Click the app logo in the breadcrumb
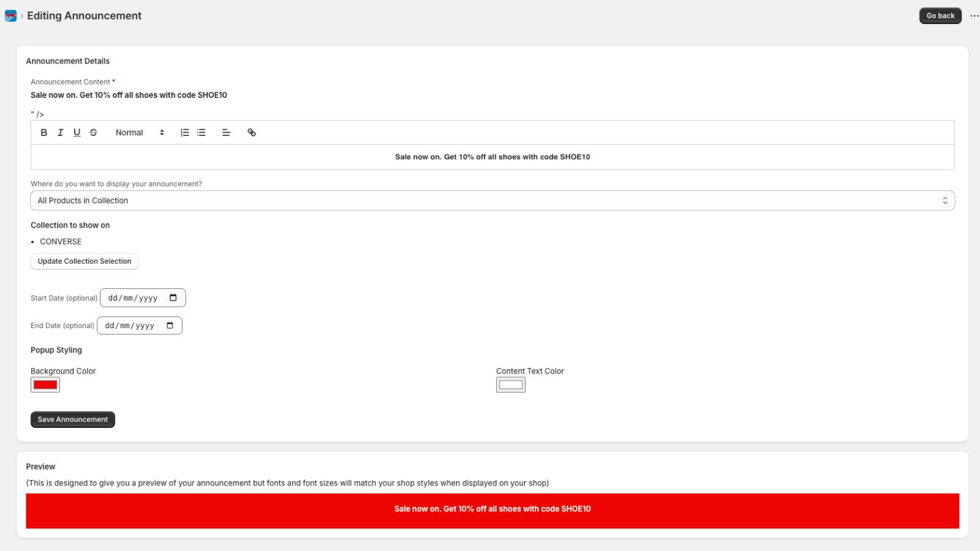 (x=10, y=16)
